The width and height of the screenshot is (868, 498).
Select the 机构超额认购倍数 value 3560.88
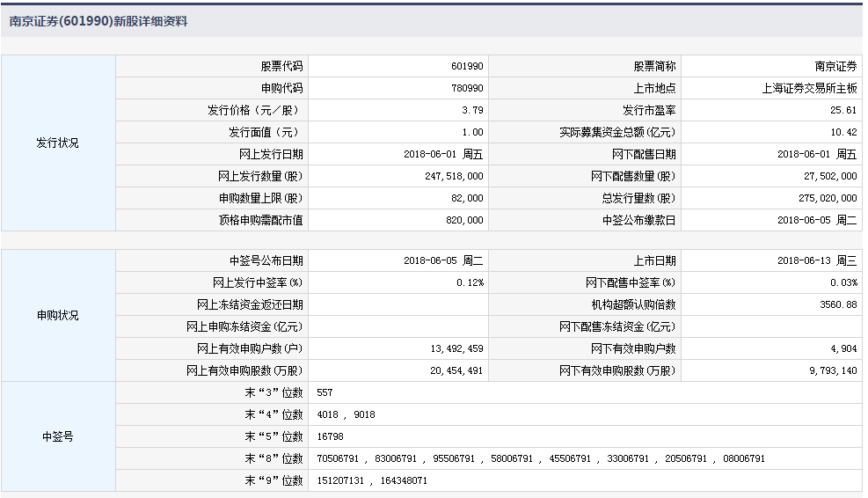838,304
